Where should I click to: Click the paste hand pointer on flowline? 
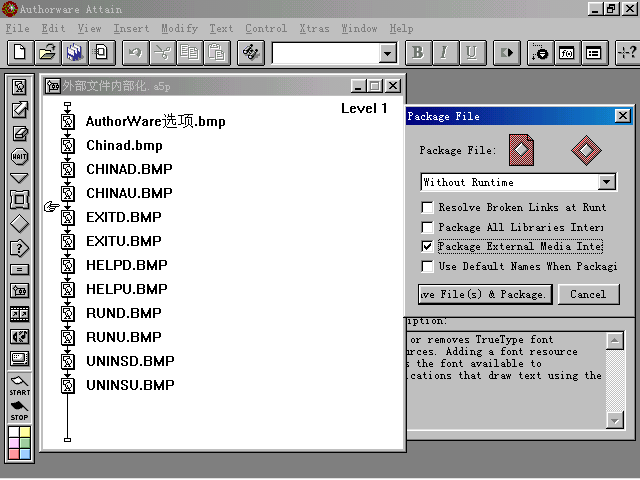coord(51,207)
